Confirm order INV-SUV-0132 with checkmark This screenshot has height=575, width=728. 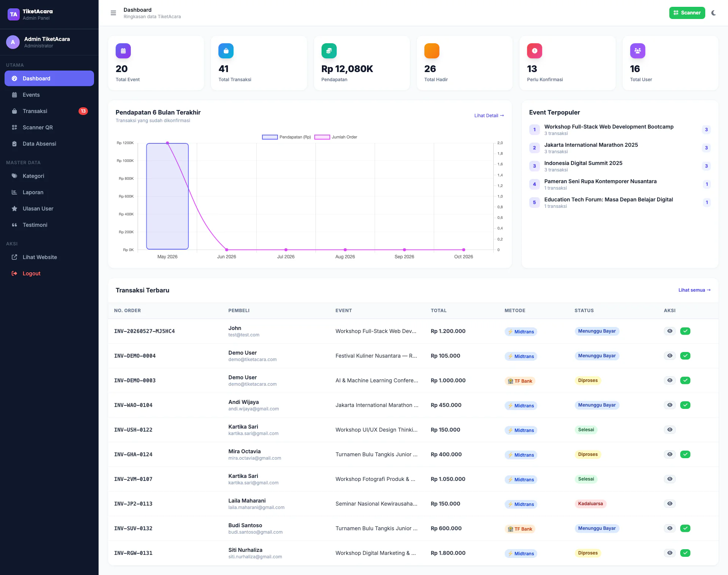point(685,528)
